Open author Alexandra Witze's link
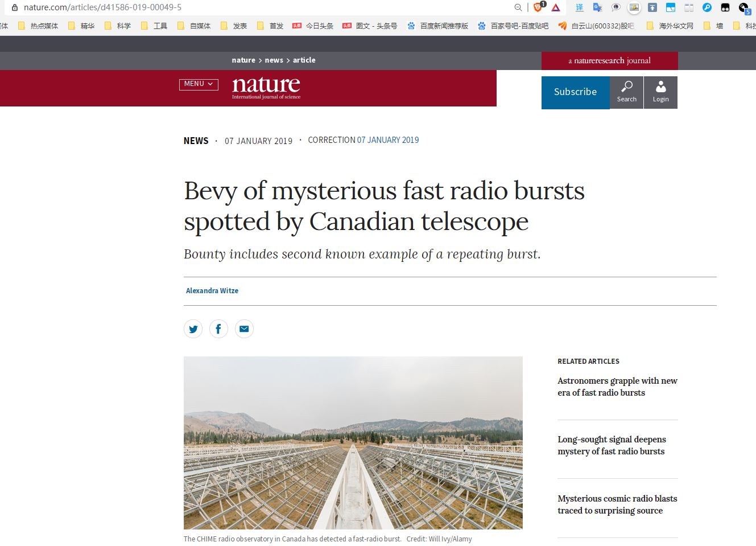This screenshot has height=546, width=756. pyautogui.click(x=212, y=291)
